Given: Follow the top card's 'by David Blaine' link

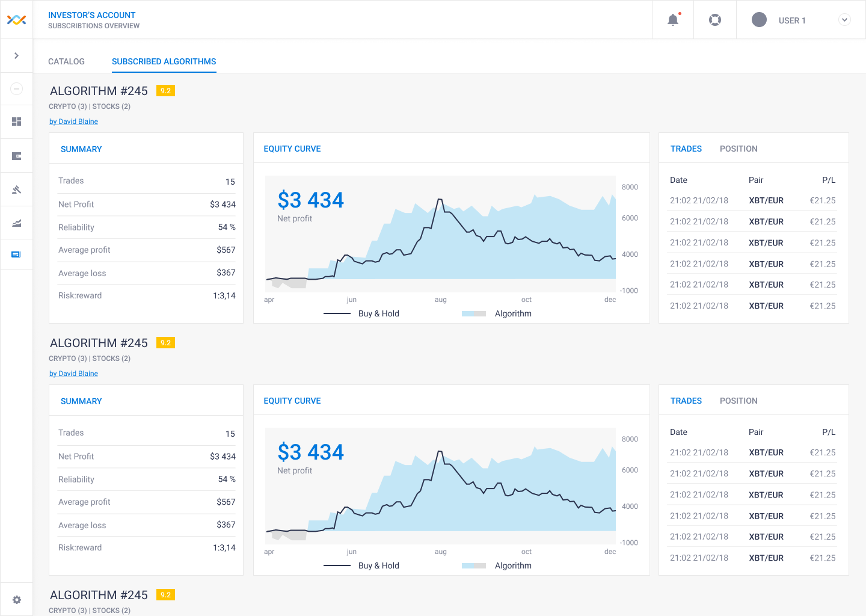Looking at the screenshot, I should pos(73,122).
